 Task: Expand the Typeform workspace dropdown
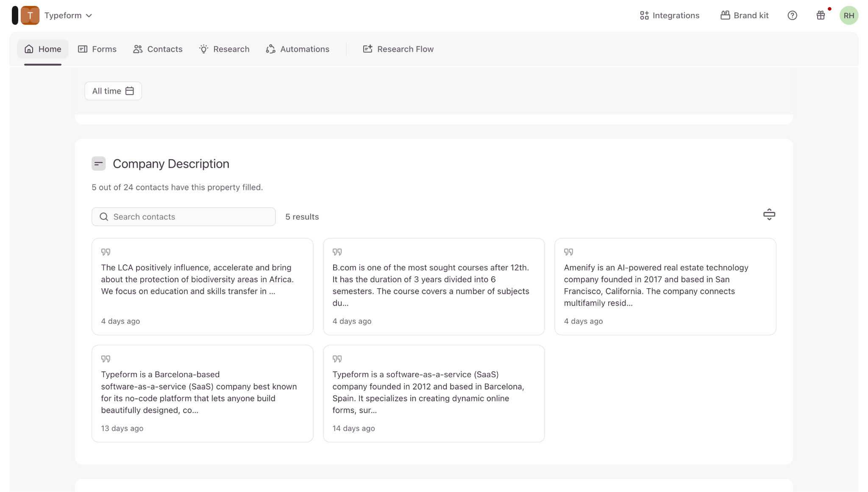68,15
